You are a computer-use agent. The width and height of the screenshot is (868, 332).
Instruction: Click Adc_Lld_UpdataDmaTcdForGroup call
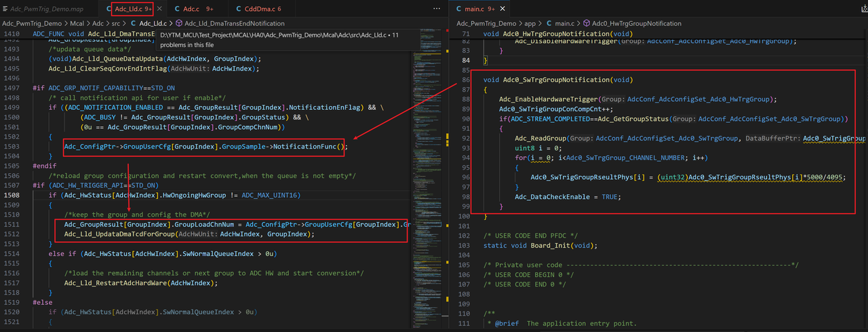pos(118,234)
